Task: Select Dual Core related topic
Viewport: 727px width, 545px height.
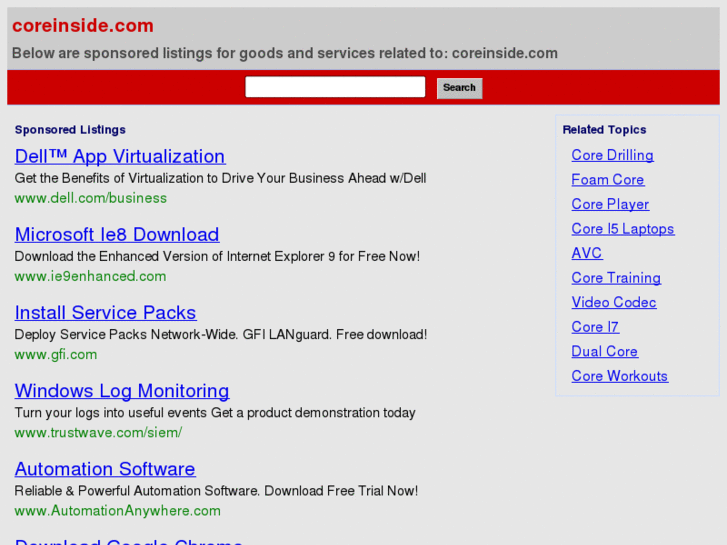Action: (605, 352)
